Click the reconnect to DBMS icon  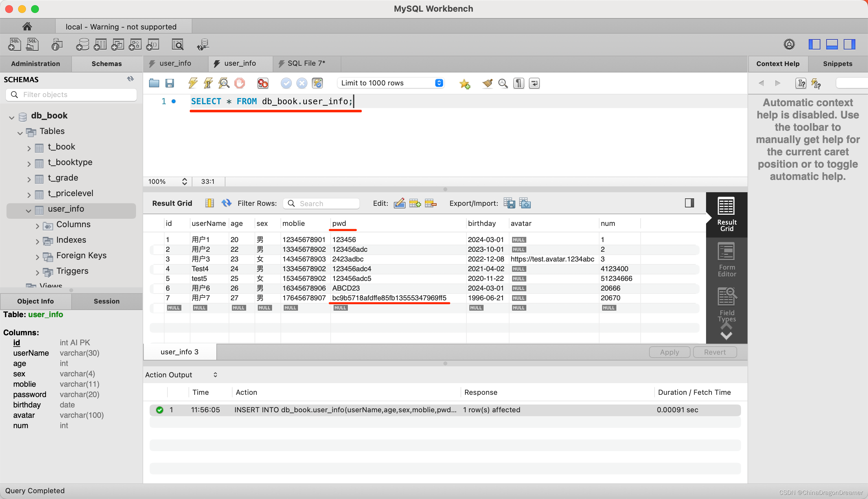203,45
